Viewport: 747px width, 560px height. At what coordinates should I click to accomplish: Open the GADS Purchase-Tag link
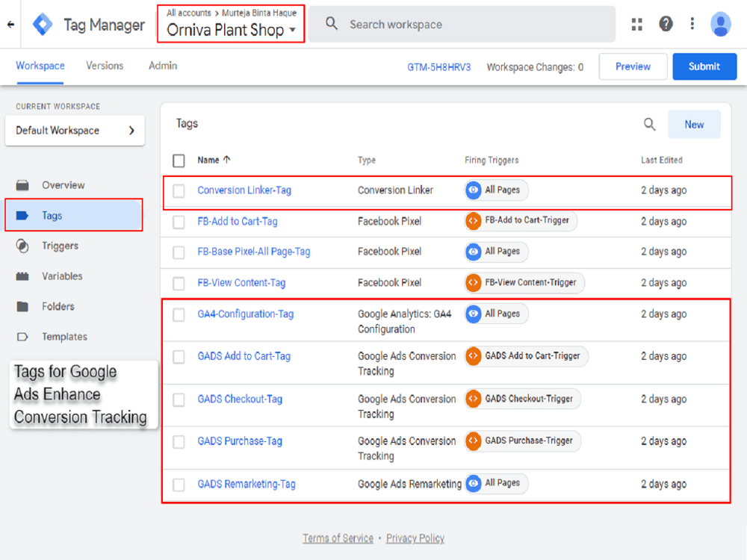pos(240,441)
